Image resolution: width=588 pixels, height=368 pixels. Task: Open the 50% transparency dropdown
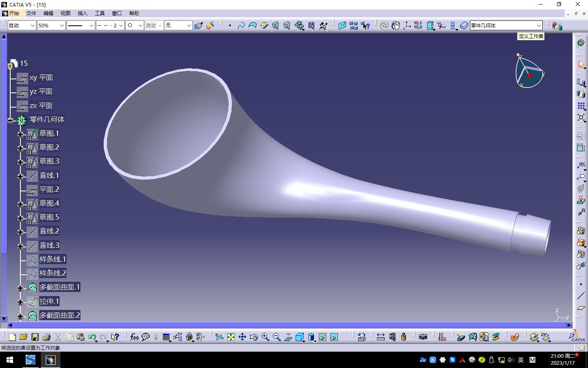tap(51, 25)
